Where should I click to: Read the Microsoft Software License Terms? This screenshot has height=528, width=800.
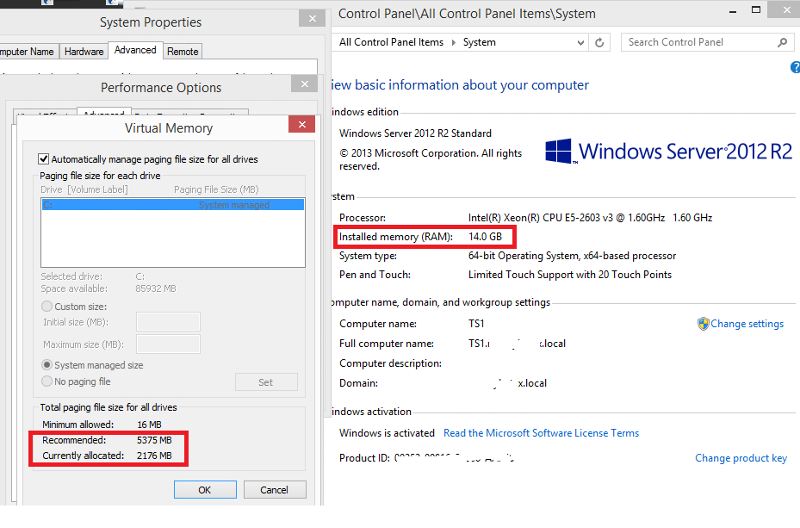[541, 433]
